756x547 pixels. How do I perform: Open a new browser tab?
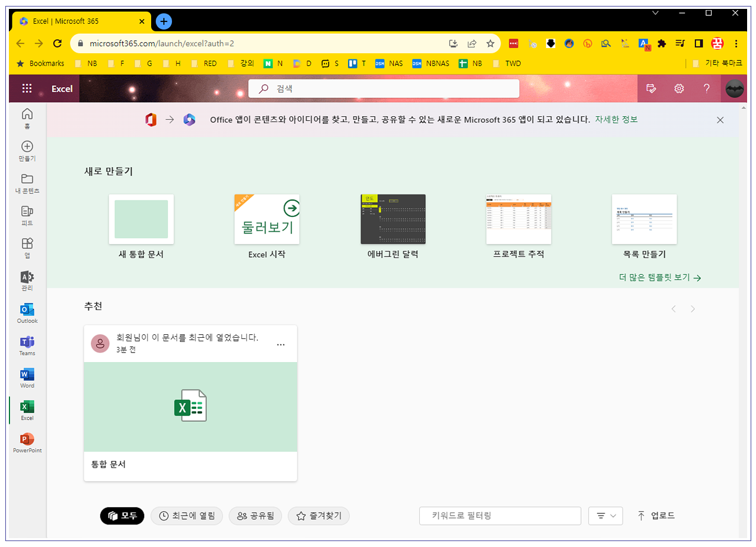pos(164,21)
